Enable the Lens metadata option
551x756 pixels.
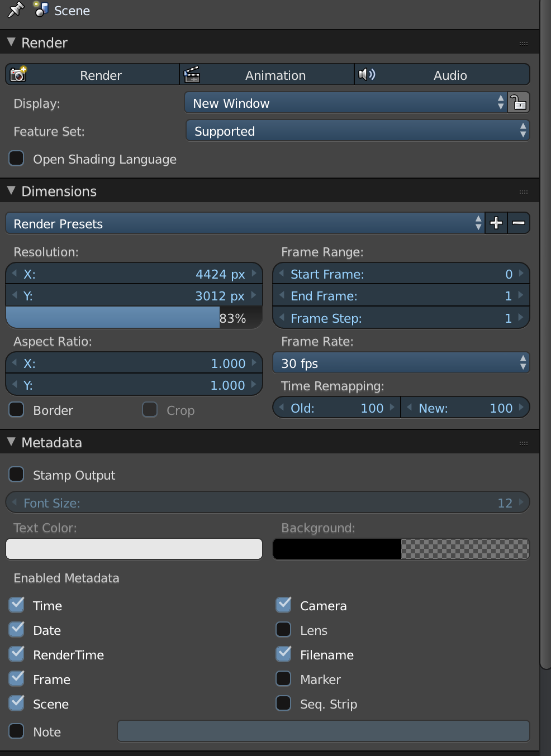click(x=284, y=630)
